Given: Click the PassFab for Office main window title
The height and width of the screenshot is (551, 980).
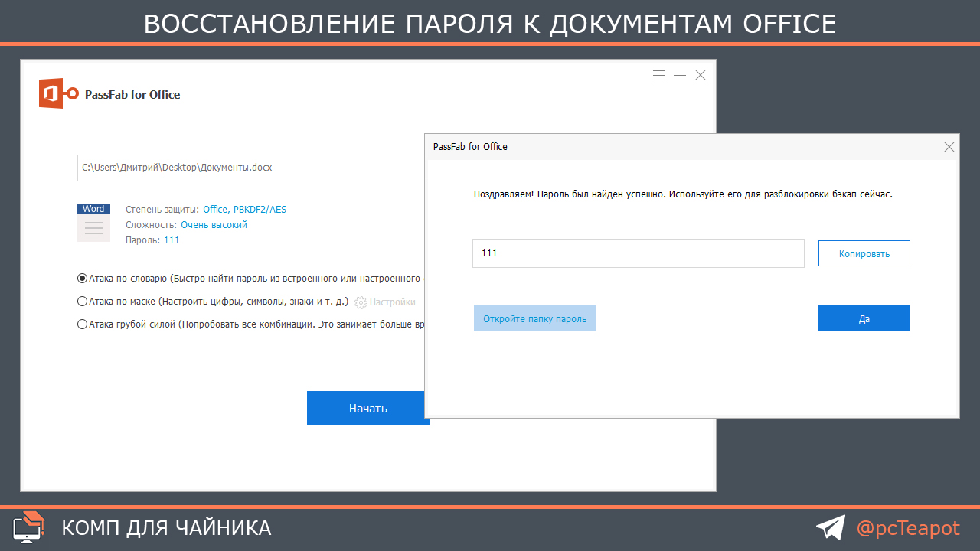Looking at the screenshot, I should tap(132, 95).
